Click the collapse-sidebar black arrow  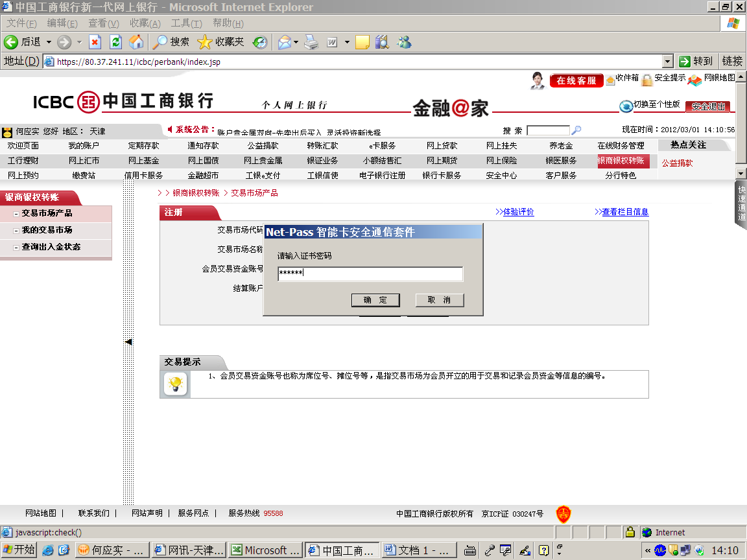(128, 342)
